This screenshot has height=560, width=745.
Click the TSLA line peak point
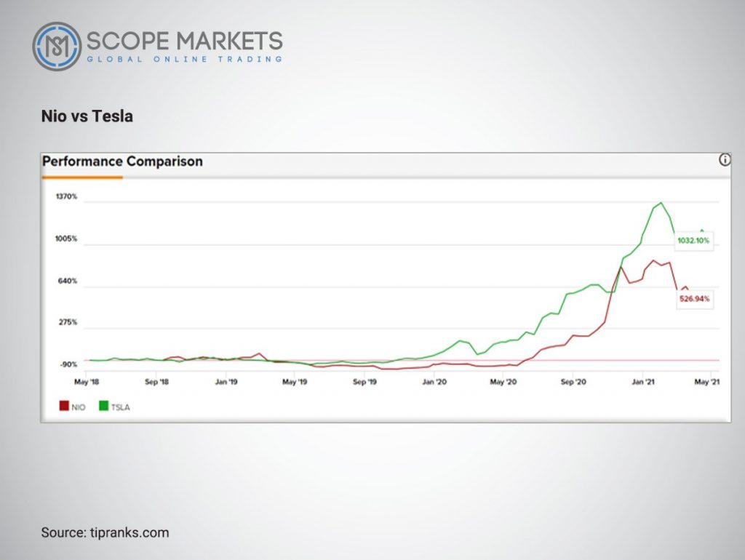pyautogui.click(x=661, y=203)
